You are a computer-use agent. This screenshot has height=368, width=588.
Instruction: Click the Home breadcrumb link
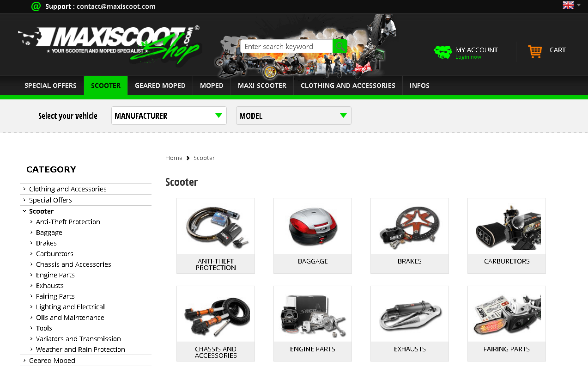pyautogui.click(x=174, y=158)
